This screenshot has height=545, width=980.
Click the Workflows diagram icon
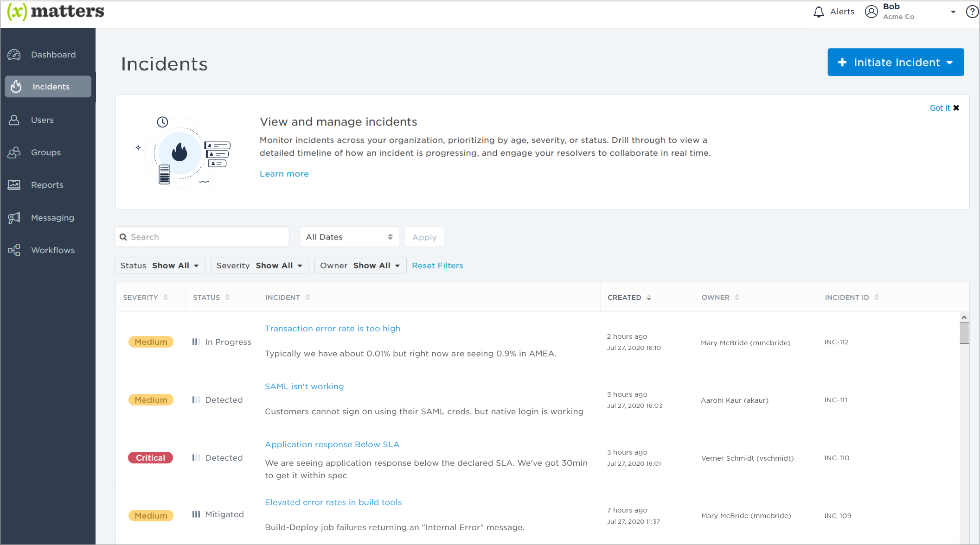14,250
